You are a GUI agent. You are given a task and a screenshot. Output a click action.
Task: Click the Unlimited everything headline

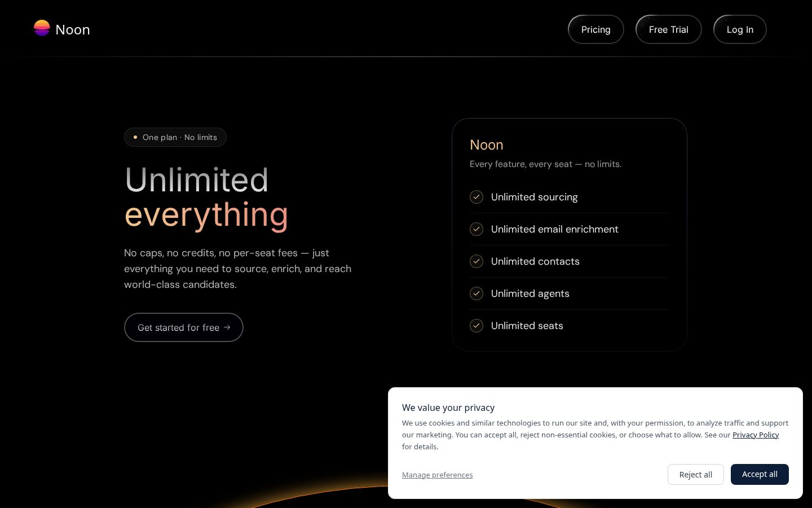pos(206,198)
